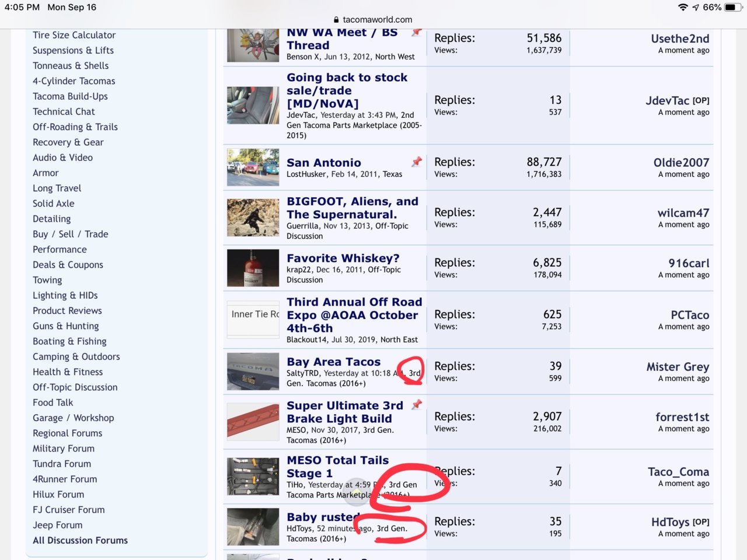Open Boating & Fishing forum
747x560 pixels.
(69, 341)
